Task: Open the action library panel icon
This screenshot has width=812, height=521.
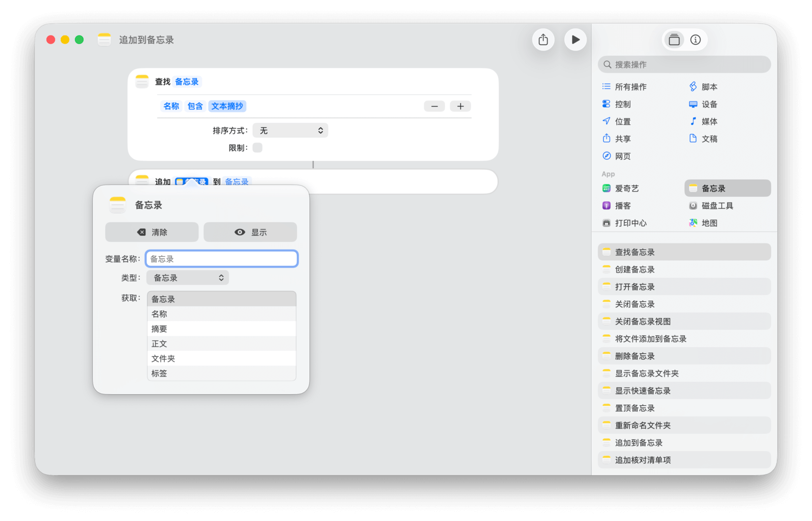Action: pyautogui.click(x=674, y=40)
